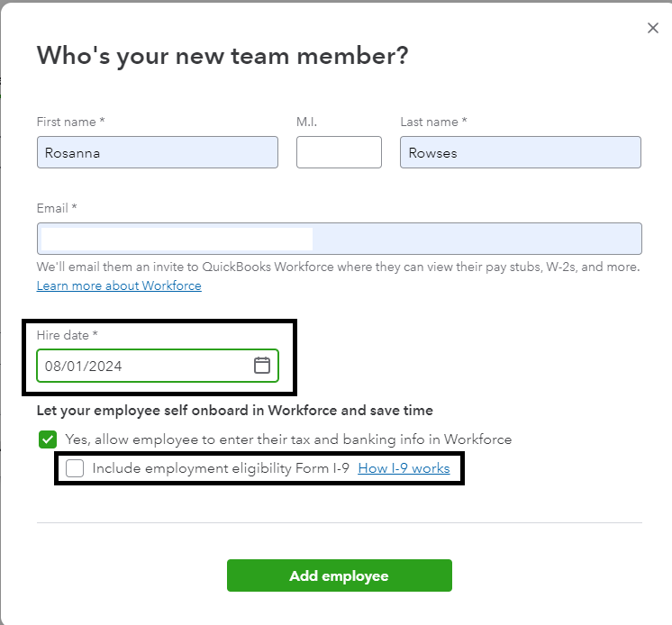Follow the How I-9 works link
This screenshot has width=672, height=625.
click(x=404, y=468)
